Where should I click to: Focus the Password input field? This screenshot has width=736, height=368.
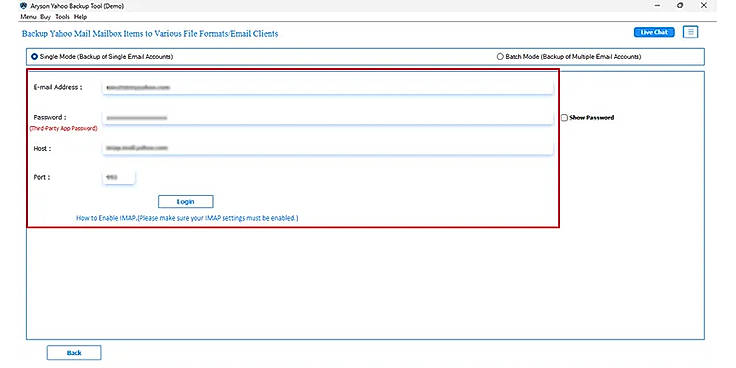click(328, 118)
